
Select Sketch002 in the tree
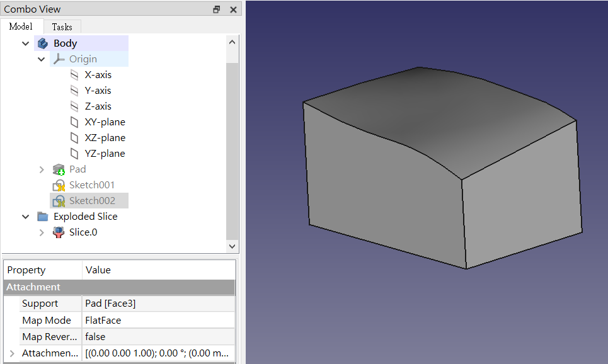(x=92, y=201)
